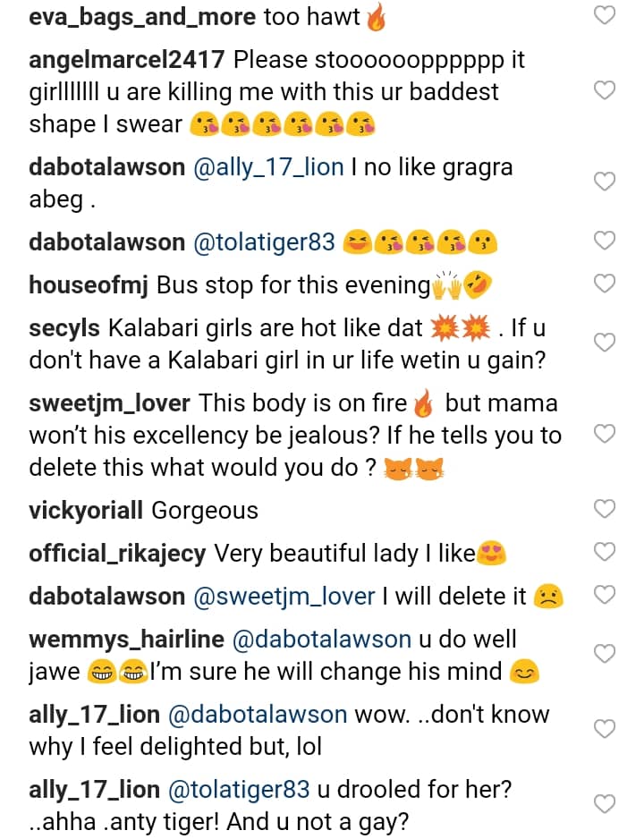
Task: Like the secyls Kalabari girls comment
Action: [x=606, y=343]
